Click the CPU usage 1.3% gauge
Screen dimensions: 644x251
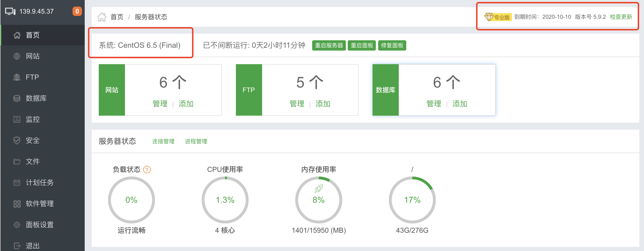tap(225, 200)
